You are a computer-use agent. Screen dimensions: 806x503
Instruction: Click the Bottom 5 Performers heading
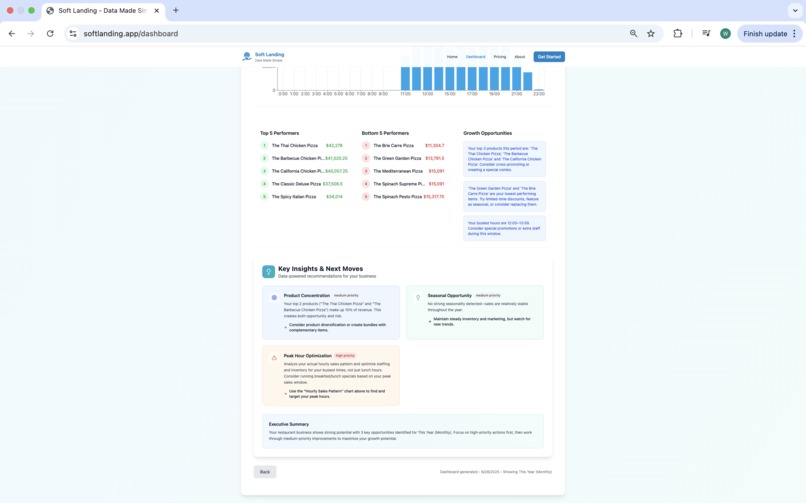385,133
